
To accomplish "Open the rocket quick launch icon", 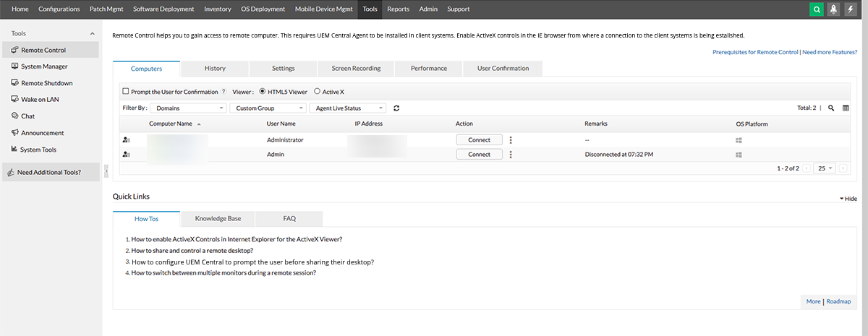I will tap(833, 9).
